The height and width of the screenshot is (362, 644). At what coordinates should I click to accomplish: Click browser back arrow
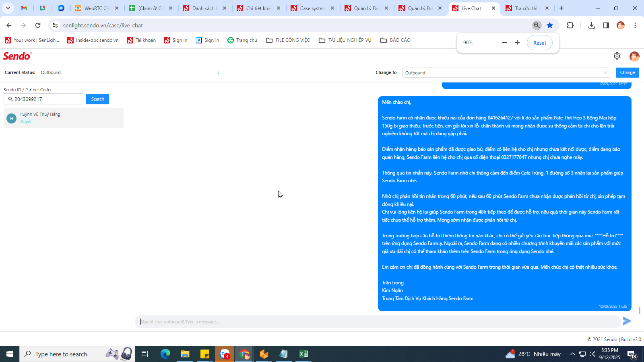tap(9, 25)
